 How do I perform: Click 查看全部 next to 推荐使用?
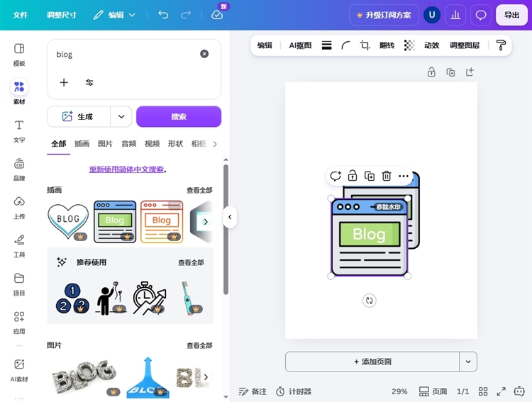(191, 262)
